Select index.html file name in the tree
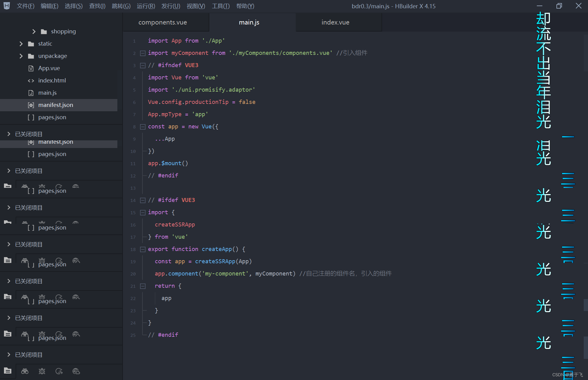This screenshot has width=588, height=380. tap(52, 80)
